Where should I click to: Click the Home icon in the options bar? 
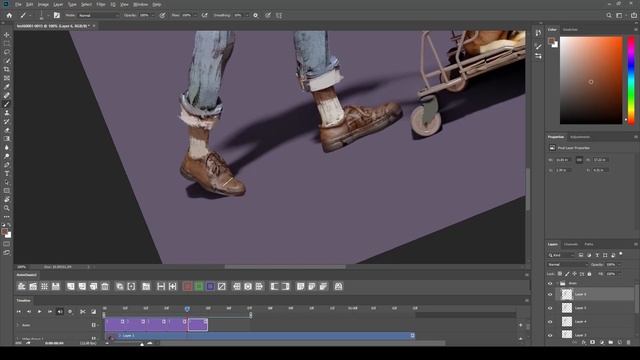coord(9,16)
